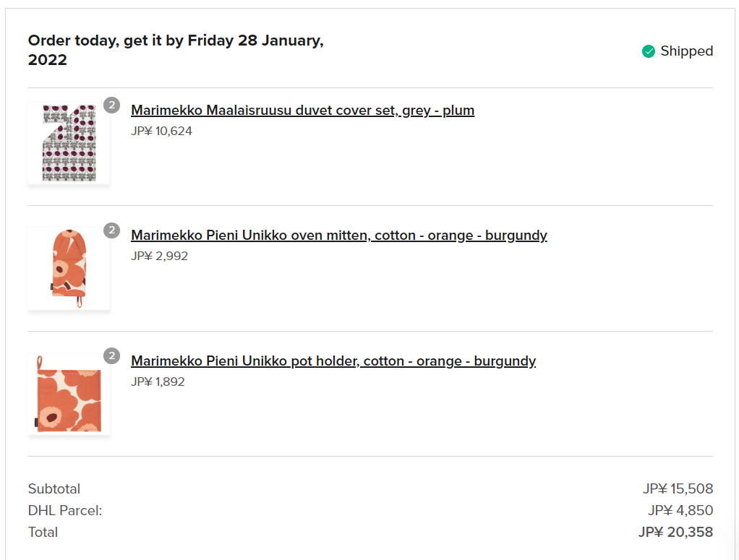Click the JP¥ 1,892 pot holder price
The image size is (739, 560).
point(158,382)
